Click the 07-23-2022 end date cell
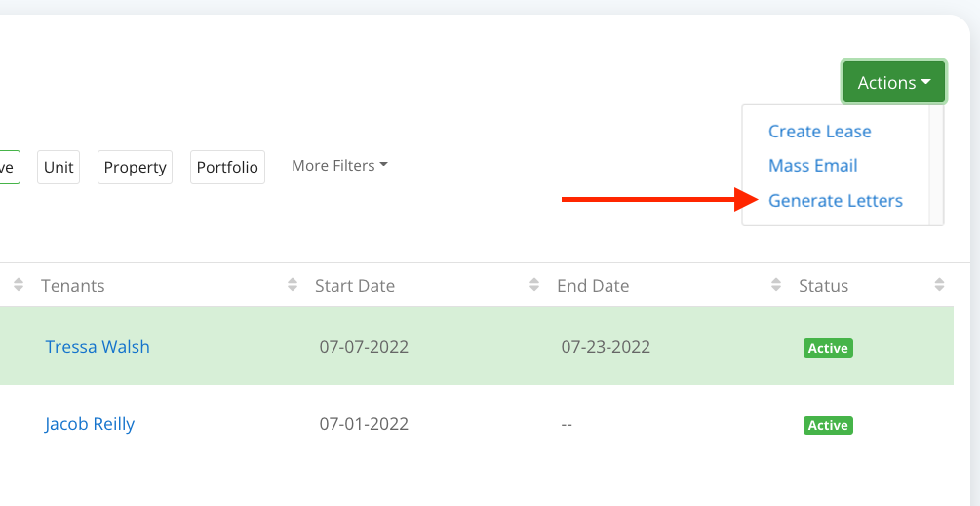This screenshot has width=980, height=506. pyautogui.click(x=606, y=347)
